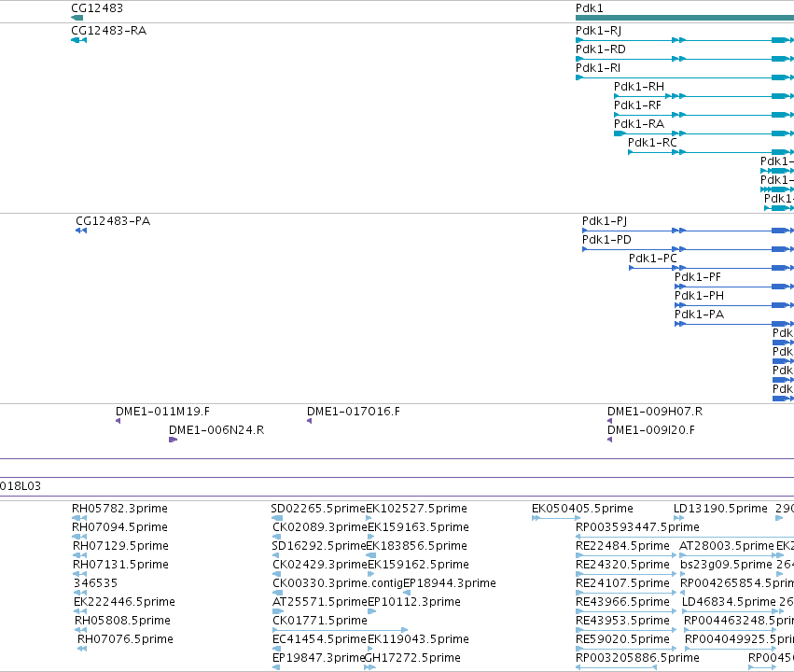794x672 pixels.
Task: Select the EP18944.3prime EST label
Action: (x=450, y=583)
